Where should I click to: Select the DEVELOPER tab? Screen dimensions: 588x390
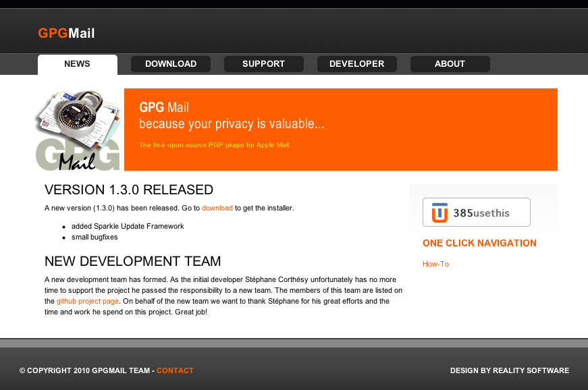coord(356,64)
